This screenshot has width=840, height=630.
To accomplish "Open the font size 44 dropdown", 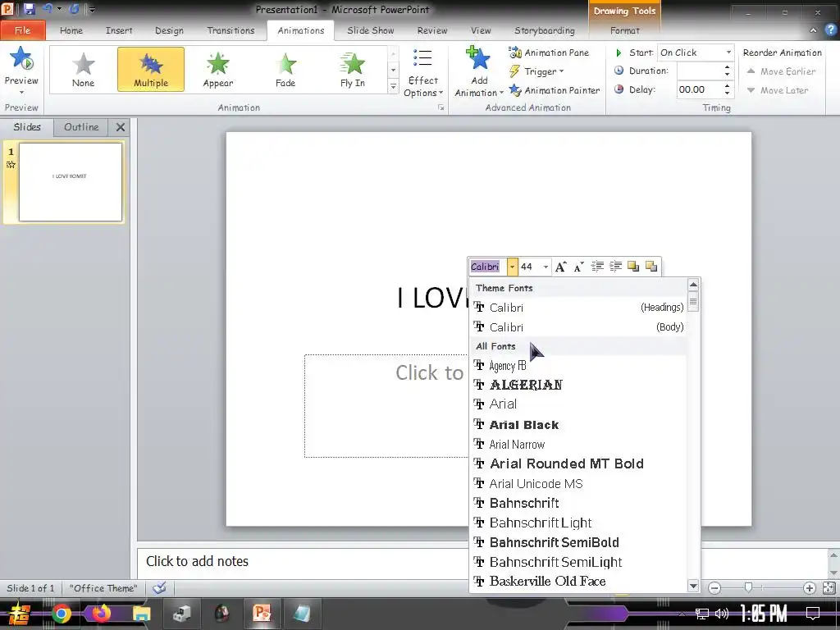I will (x=546, y=267).
